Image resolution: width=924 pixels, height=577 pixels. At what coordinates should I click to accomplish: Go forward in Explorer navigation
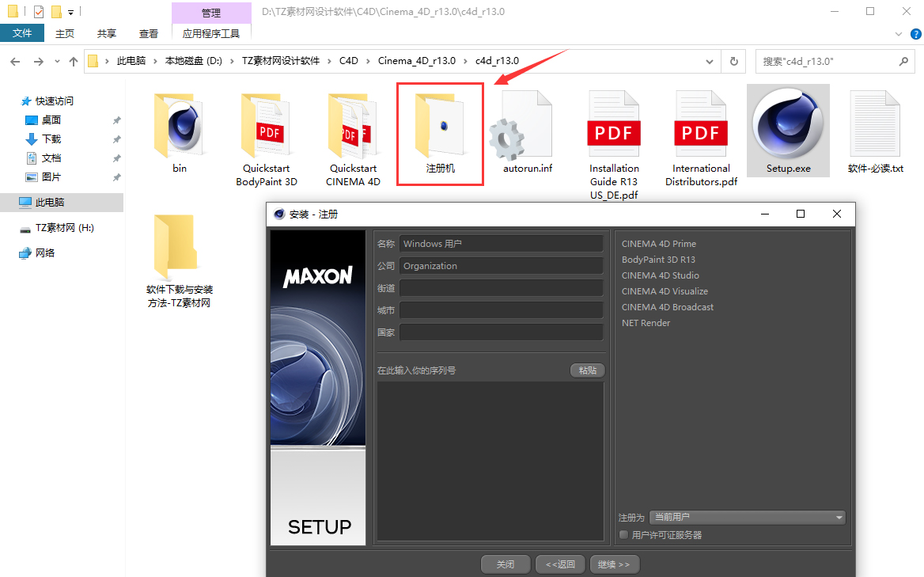point(38,61)
